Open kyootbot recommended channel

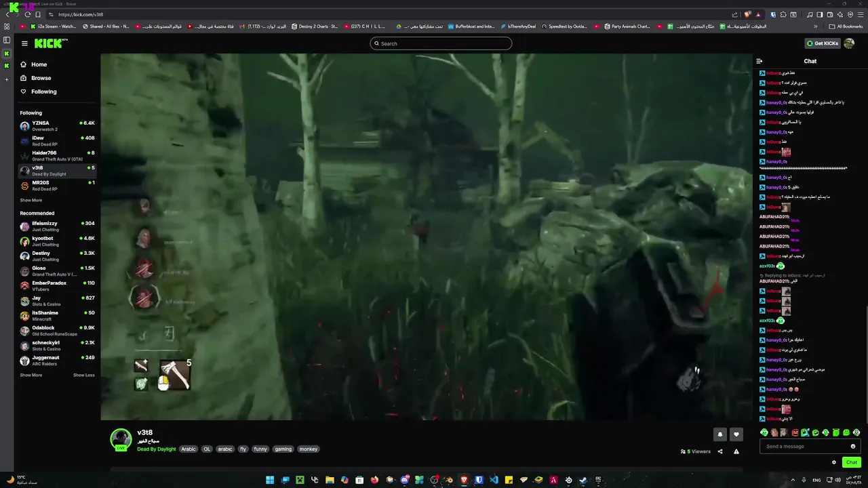(57, 241)
